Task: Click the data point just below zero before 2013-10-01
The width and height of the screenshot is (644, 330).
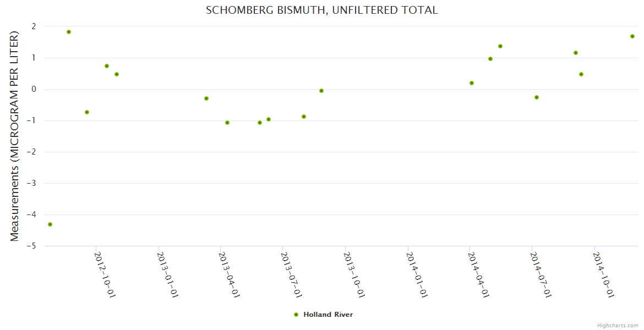Action: (321, 91)
